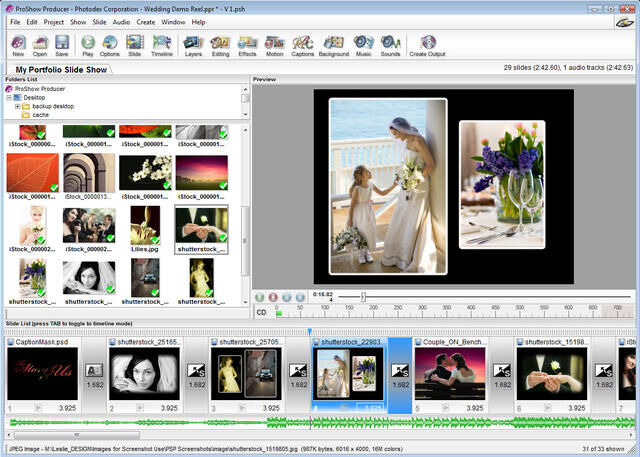Open the Sounds toolbar icon
This screenshot has height=457, width=640.
(x=390, y=43)
